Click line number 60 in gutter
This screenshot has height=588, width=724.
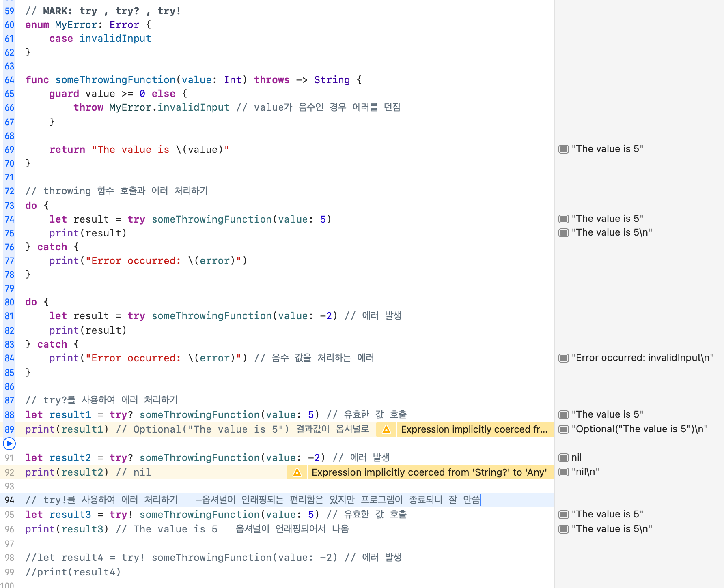(9, 25)
